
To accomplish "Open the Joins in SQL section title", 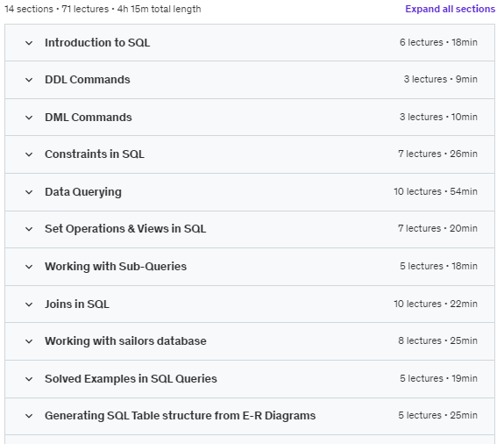I will pyautogui.click(x=77, y=304).
